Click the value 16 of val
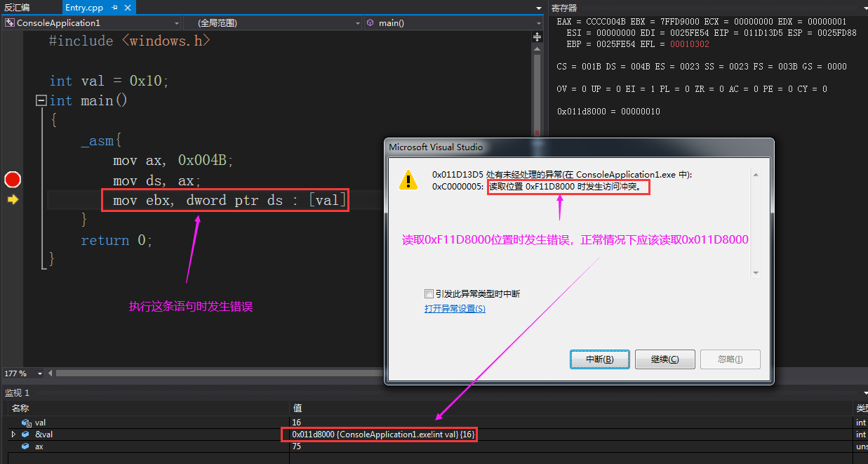The width and height of the screenshot is (868, 464). pyautogui.click(x=297, y=423)
